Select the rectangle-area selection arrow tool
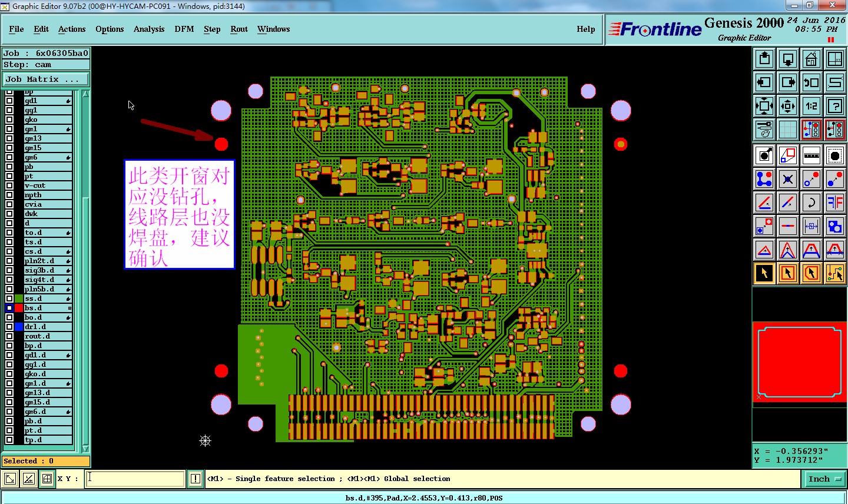Screen dimensions: 848x504 pyautogui.click(x=788, y=273)
